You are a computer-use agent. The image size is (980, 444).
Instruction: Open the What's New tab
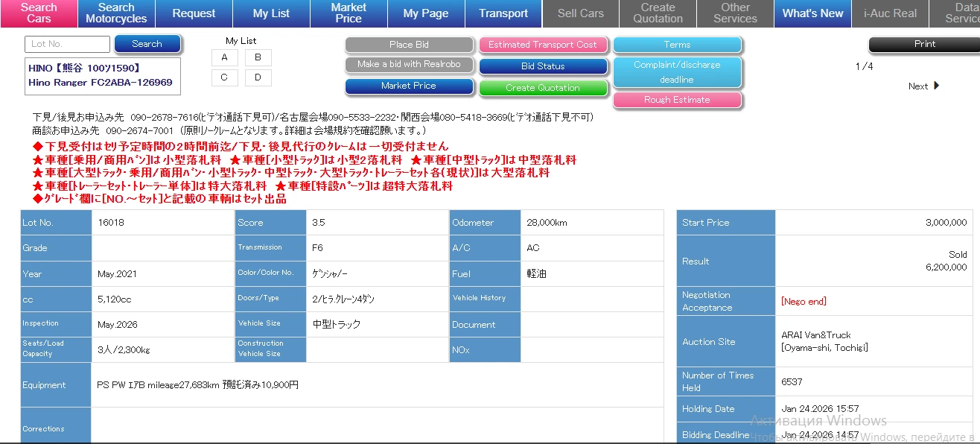[812, 13]
